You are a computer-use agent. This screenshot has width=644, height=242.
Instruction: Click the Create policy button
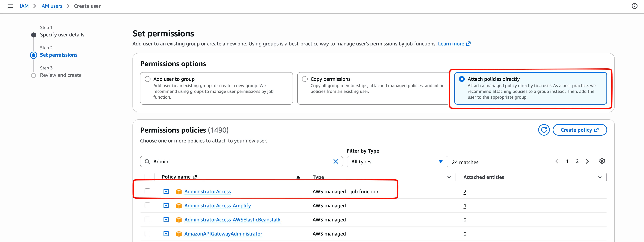tap(580, 130)
